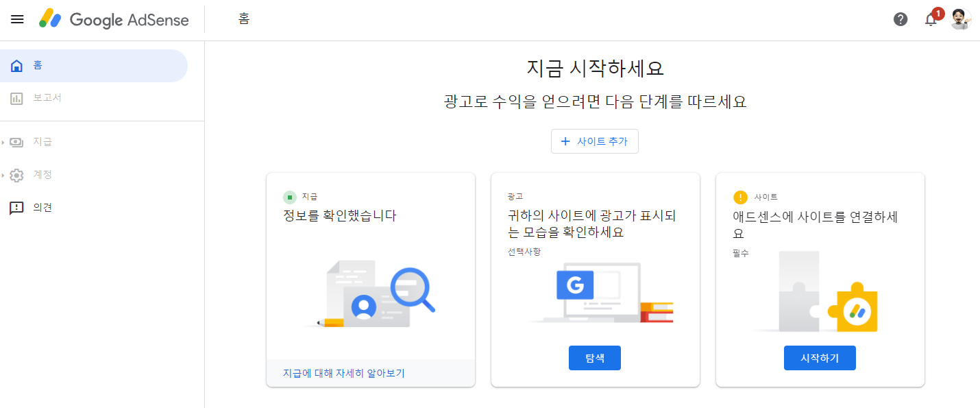Click the 선택사항 label

click(524, 252)
